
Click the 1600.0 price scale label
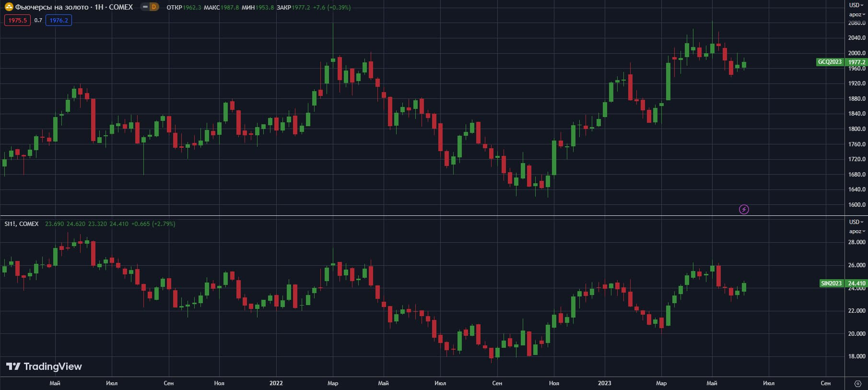point(856,205)
